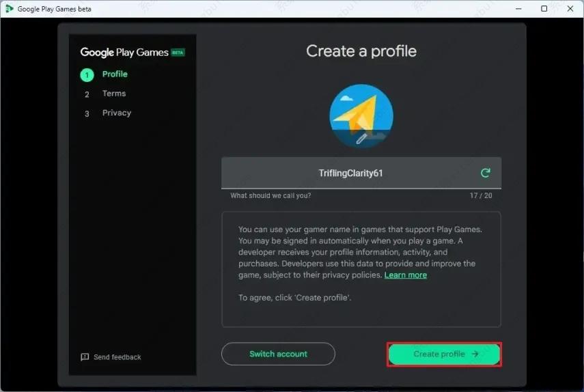Click the Switch account button

click(x=278, y=354)
